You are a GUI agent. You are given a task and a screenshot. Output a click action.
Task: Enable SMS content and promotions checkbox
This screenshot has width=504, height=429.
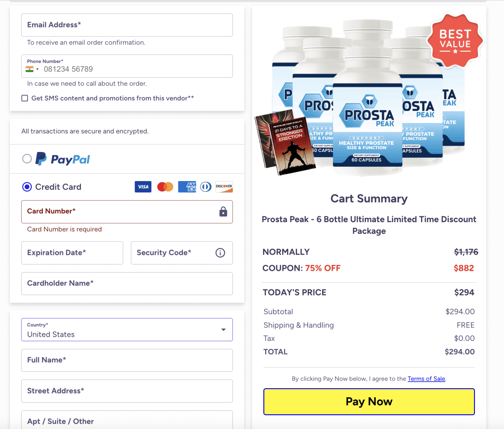click(x=25, y=98)
